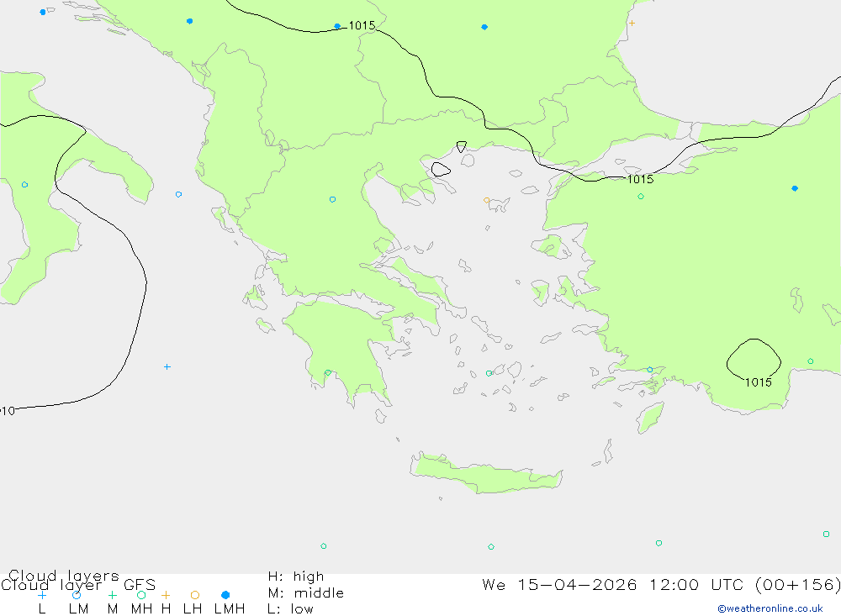The width and height of the screenshot is (841, 616).
Task: Click the 'Cloud layers' title text
Action: [64, 576]
